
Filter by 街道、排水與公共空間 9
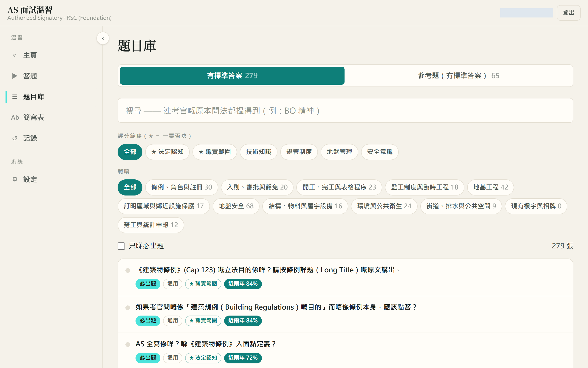point(461,206)
